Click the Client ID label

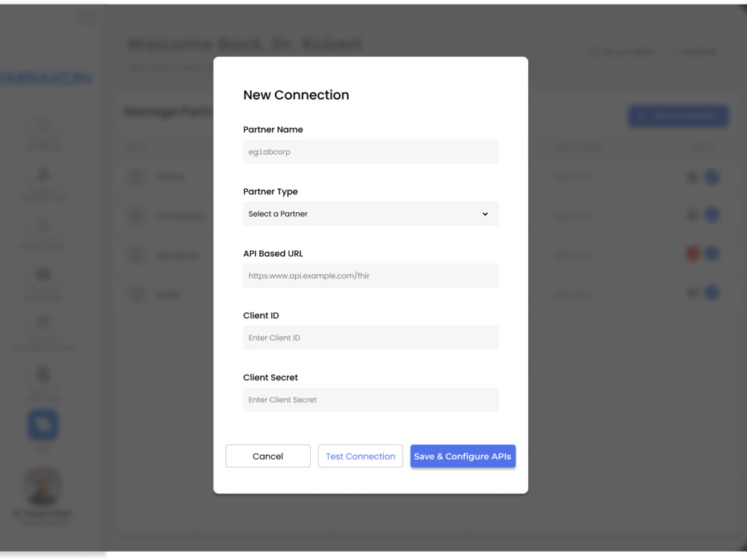click(x=261, y=315)
